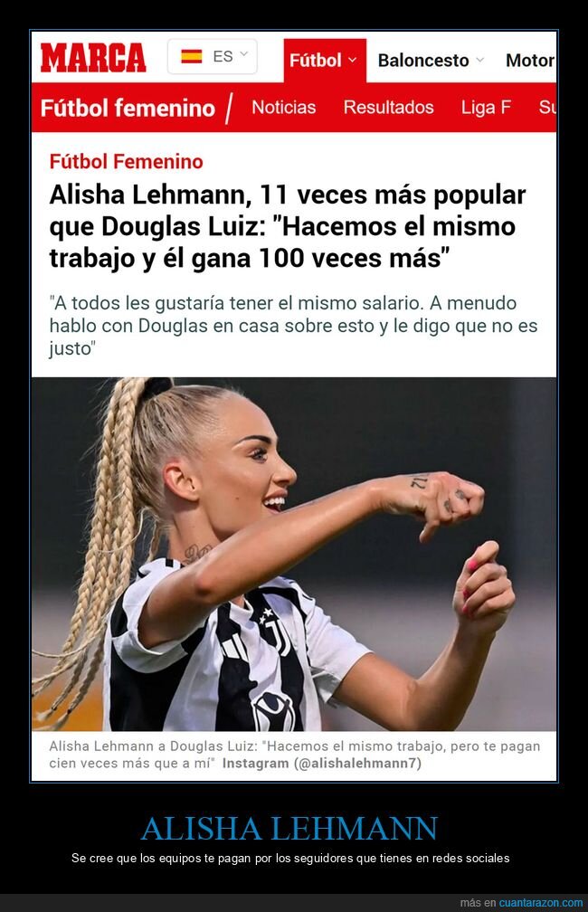Open the Alisha Lehmann headline
The image size is (588, 912).
[x=288, y=227]
